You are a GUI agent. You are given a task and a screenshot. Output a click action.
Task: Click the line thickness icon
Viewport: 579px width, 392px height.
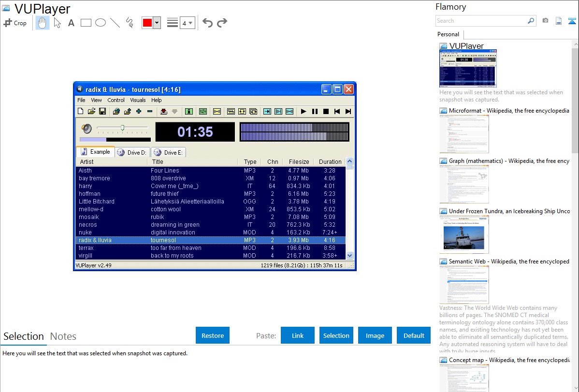point(173,23)
